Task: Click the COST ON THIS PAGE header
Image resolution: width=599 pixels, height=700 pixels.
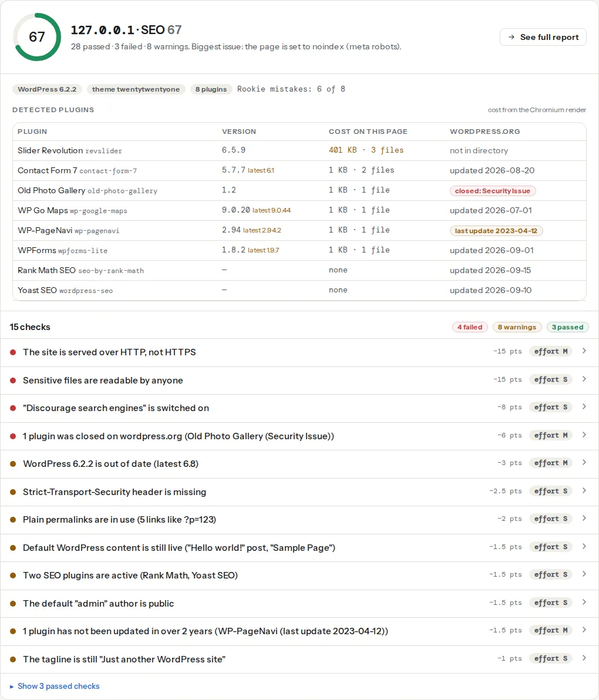Action: click(x=368, y=132)
